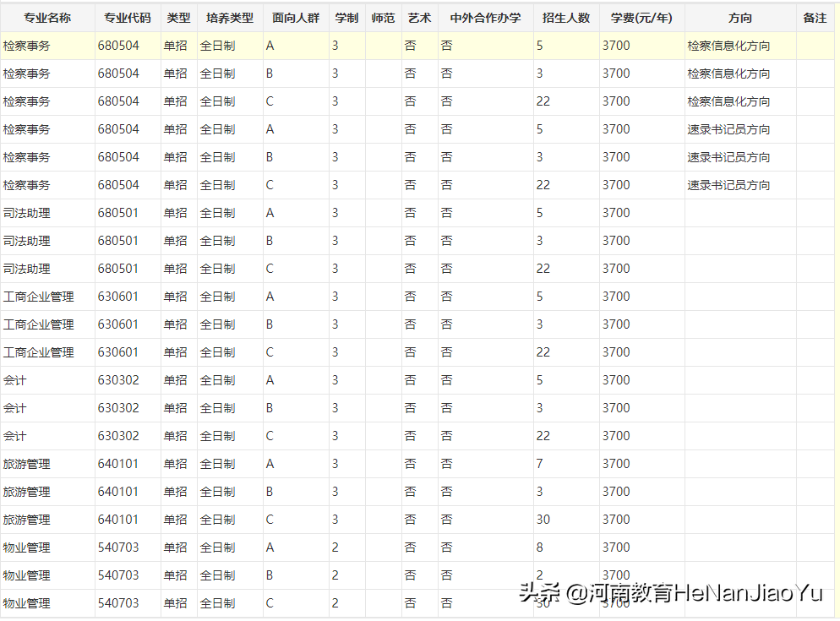Select the 师范 column header
Viewport: 840px width, 621px height.
click(383, 19)
